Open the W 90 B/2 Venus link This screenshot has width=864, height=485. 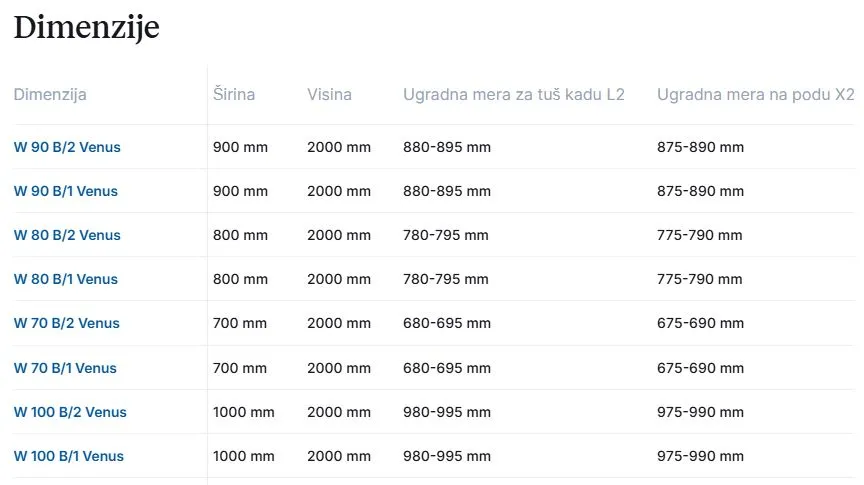tap(67, 147)
